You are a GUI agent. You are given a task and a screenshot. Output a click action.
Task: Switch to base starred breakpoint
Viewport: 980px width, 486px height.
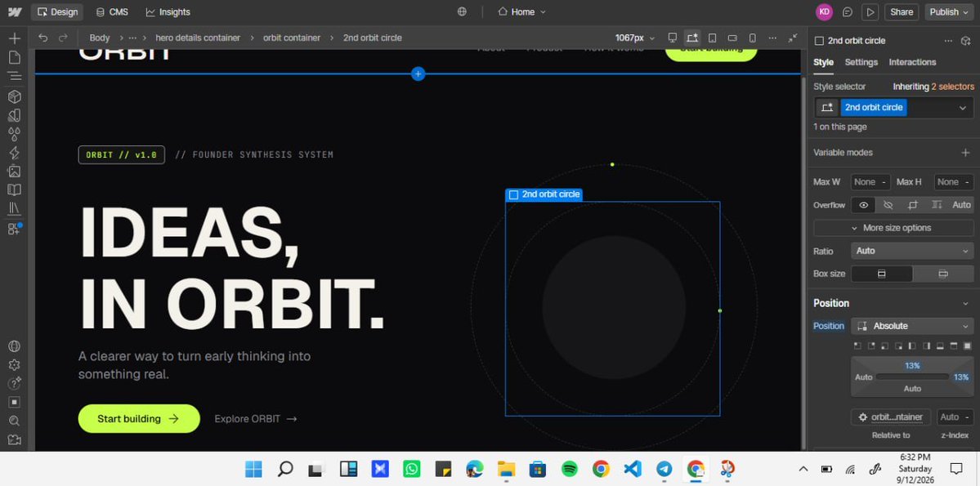691,38
